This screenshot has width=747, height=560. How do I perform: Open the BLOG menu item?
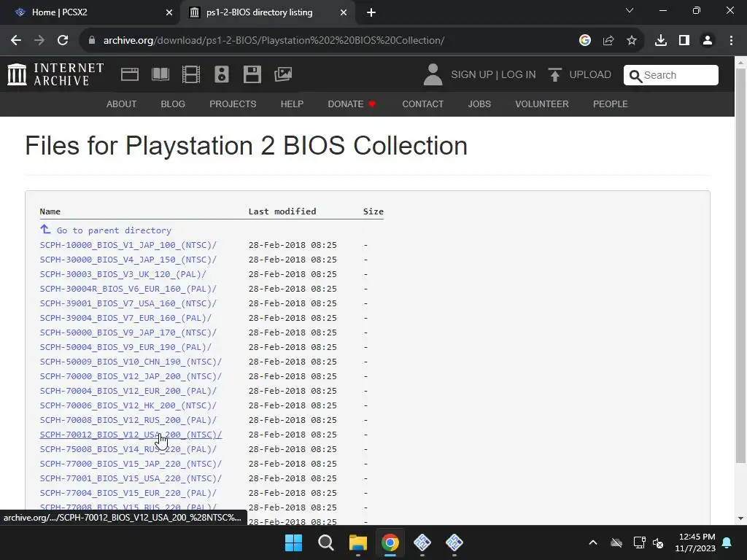click(x=173, y=104)
